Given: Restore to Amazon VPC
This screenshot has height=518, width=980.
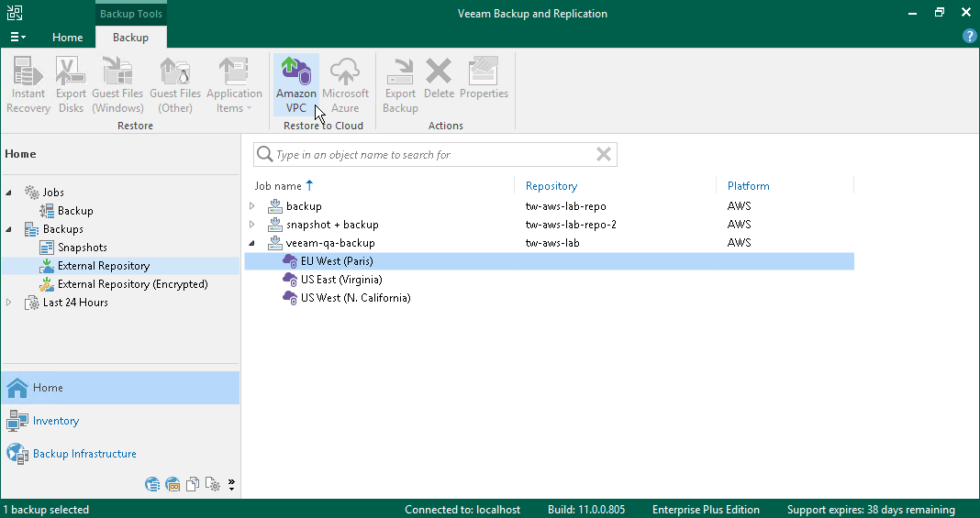Looking at the screenshot, I should click(x=296, y=85).
